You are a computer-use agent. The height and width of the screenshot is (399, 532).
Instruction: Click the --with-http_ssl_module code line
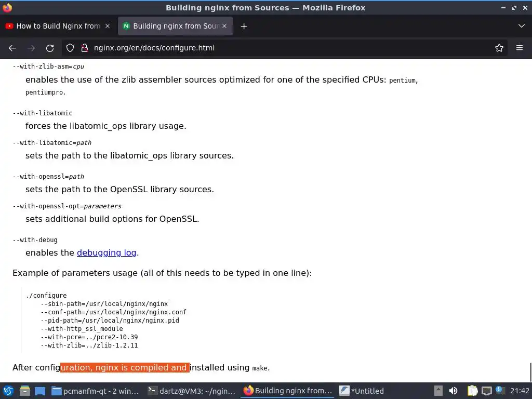click(x=82, y=329)
